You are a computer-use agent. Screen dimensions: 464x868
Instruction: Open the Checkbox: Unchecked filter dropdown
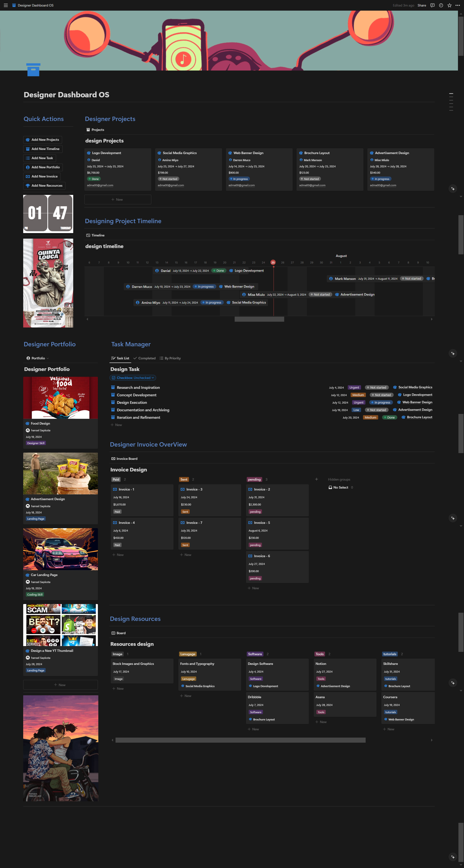coord(132,378)
